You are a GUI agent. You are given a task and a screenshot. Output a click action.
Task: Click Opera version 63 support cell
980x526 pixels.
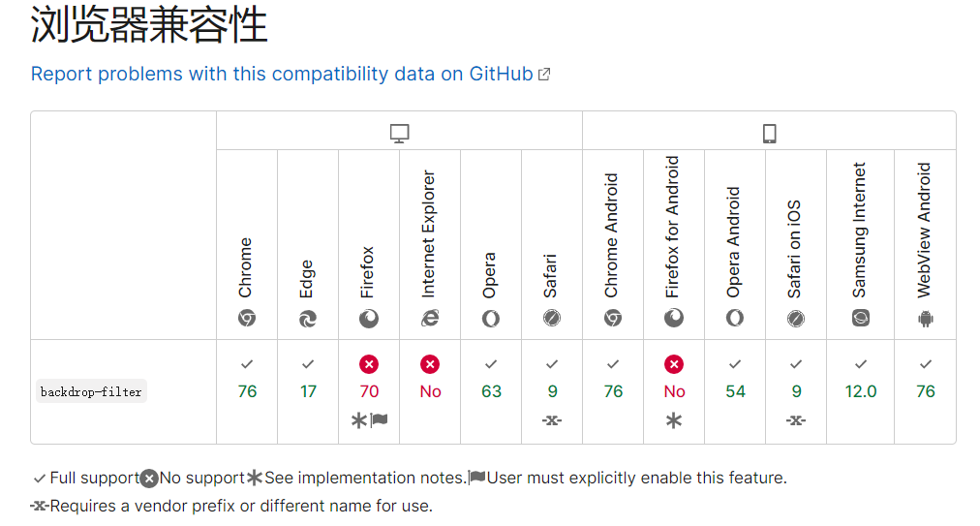coord(491,391)
